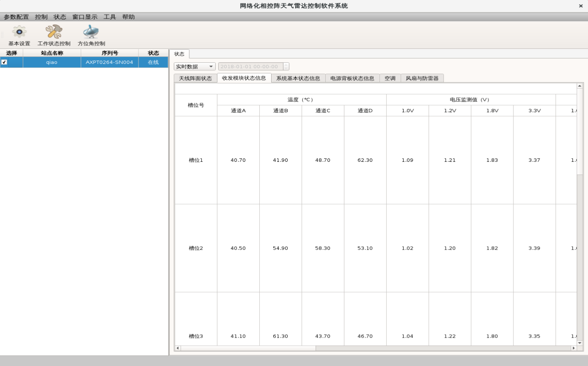Click the scroll-down arrow of the table

(580, 343)
